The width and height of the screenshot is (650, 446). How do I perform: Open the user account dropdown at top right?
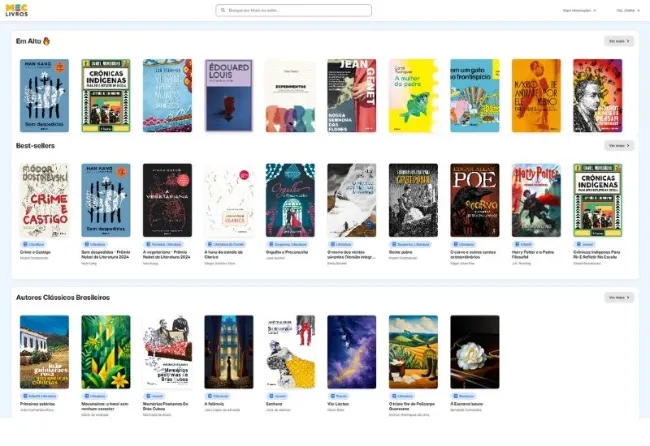626,10
